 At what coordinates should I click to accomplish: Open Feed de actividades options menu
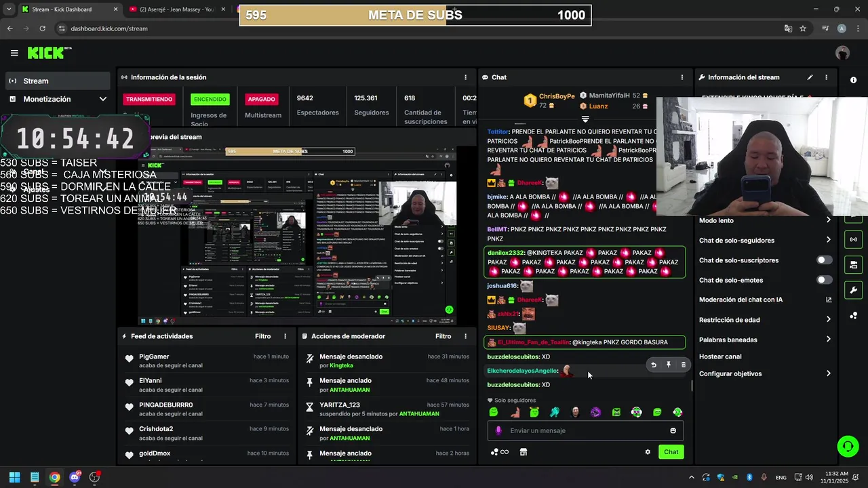pyautogui.click(x=285, y=336)
